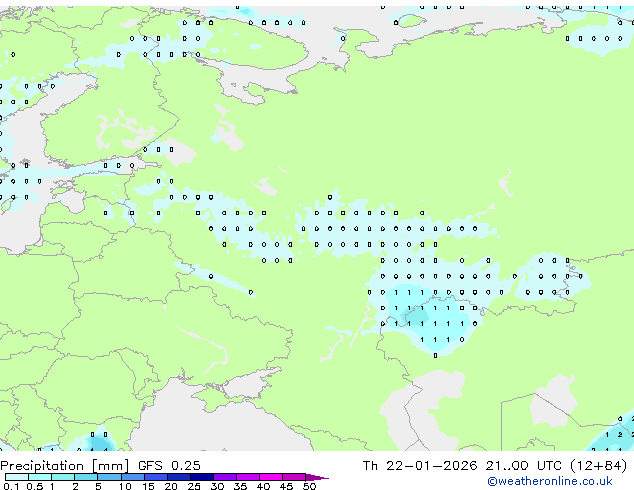The image size is (634, 490).
Task: Click the "(12+84)" forecast run text
Action: [x=599, y=466]
